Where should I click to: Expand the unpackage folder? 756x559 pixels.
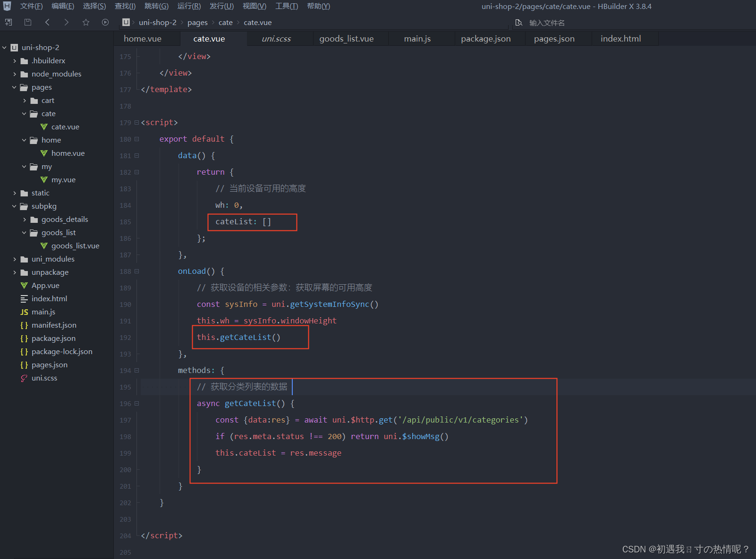point(14,272)
